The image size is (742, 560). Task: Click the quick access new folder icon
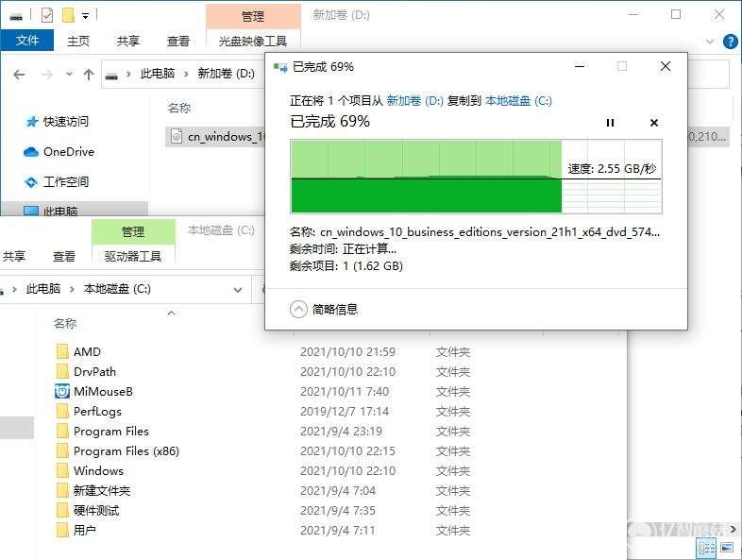(69, 15)
